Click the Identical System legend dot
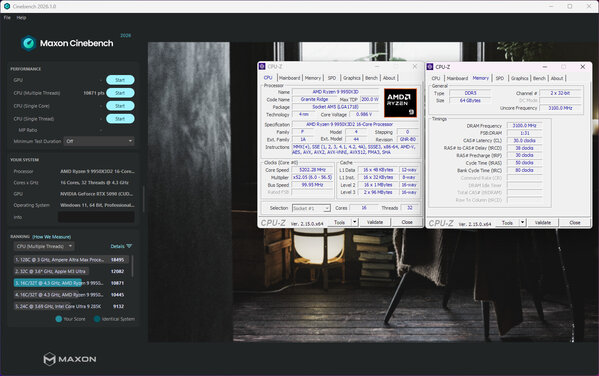 97,319
